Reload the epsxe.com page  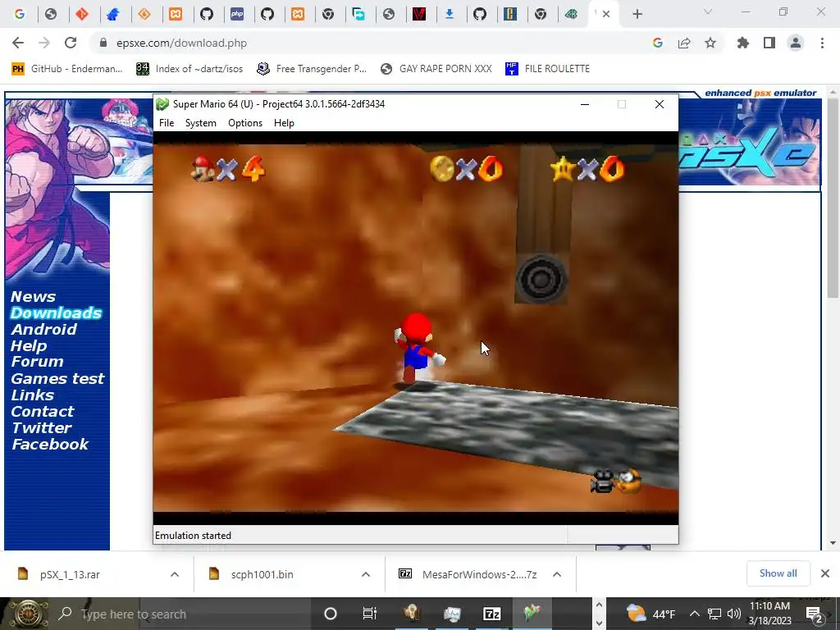click(71, 43)
